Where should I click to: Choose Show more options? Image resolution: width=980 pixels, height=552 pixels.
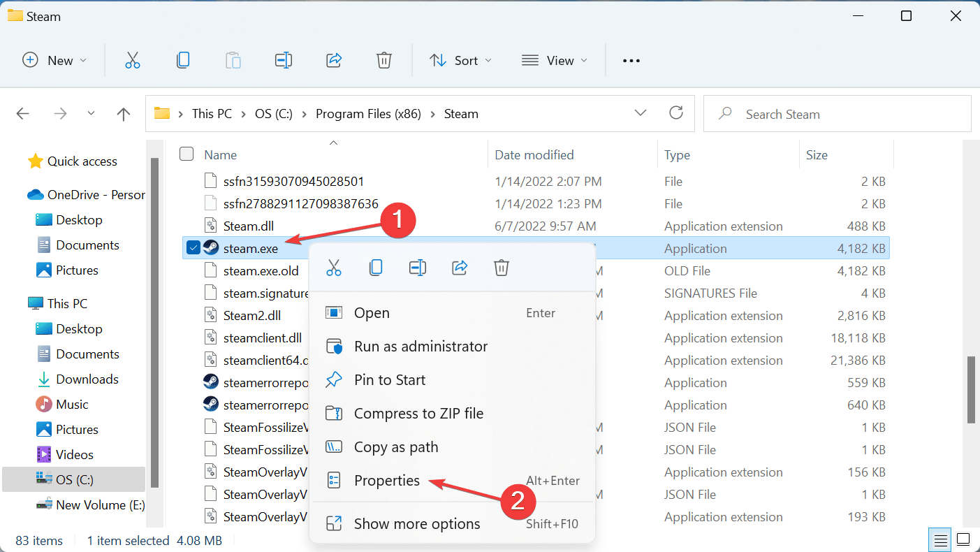tap(452, 524)
